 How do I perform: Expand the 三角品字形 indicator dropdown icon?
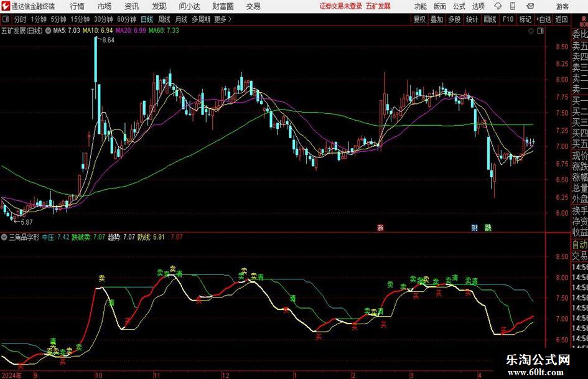4,237
